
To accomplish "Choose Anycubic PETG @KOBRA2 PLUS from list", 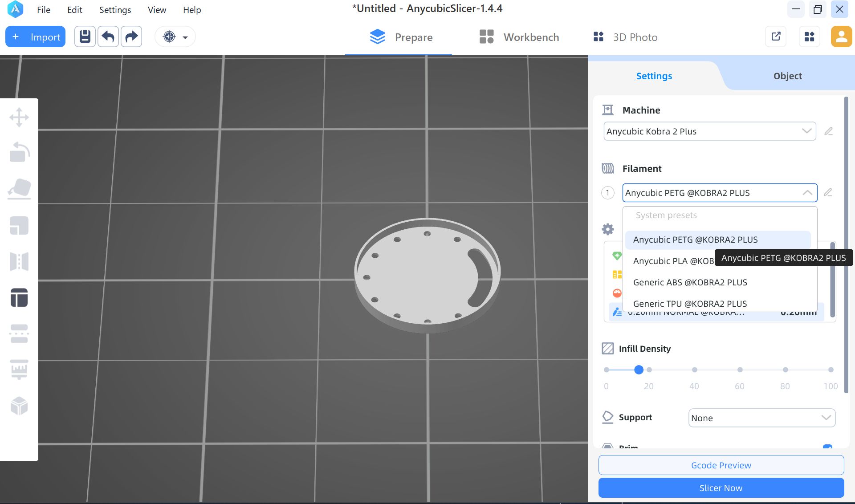I will (x=718, y=240).
